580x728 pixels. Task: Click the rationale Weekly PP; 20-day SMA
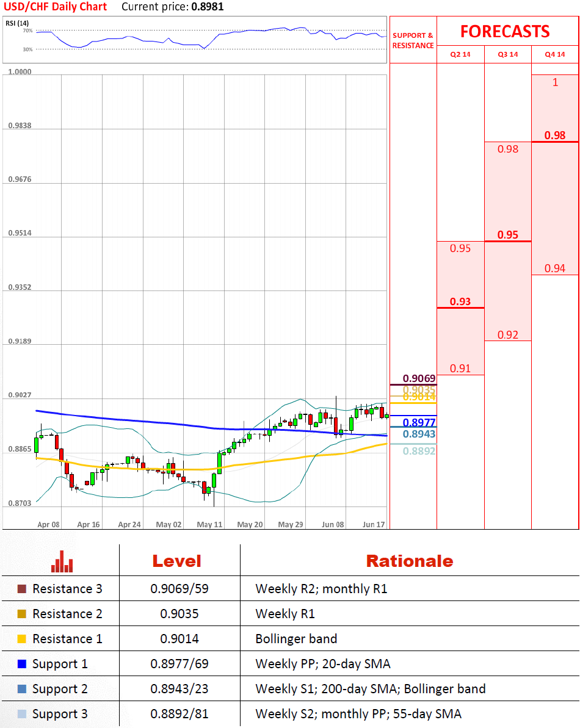click(x=323, y=665)
